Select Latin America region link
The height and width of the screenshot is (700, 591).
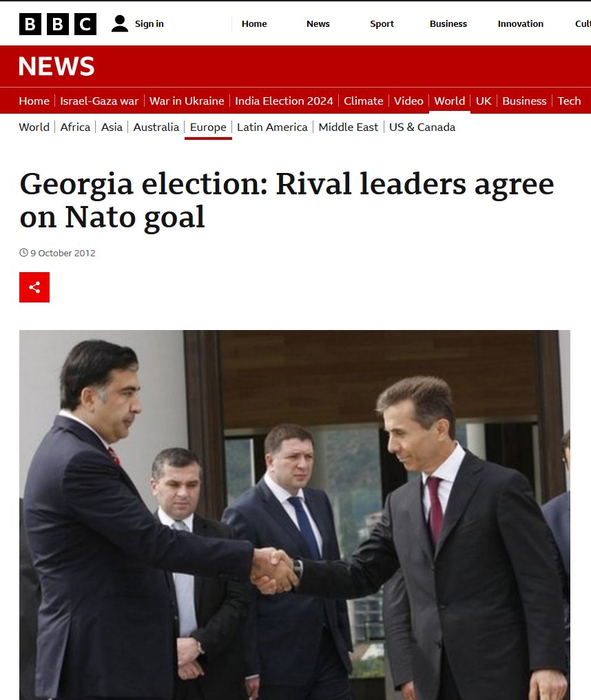point(272,127)
